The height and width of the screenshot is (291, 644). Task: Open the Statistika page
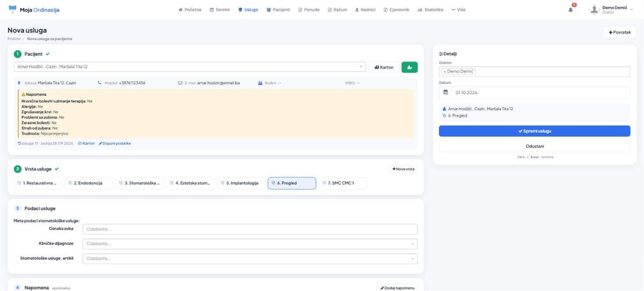pos(430,10)
